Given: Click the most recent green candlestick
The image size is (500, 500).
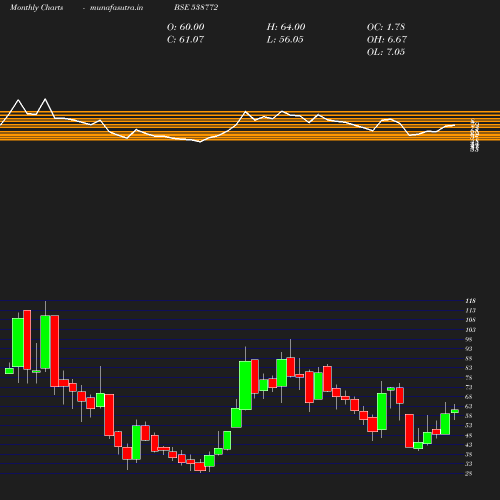Looking at the screenshot, I should click(x=455, y=411).
